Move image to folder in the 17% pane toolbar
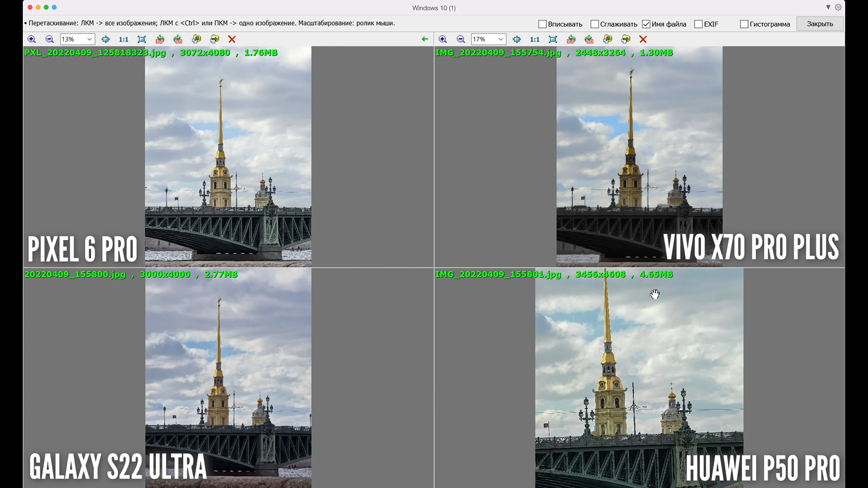 [x=626, y=39]
